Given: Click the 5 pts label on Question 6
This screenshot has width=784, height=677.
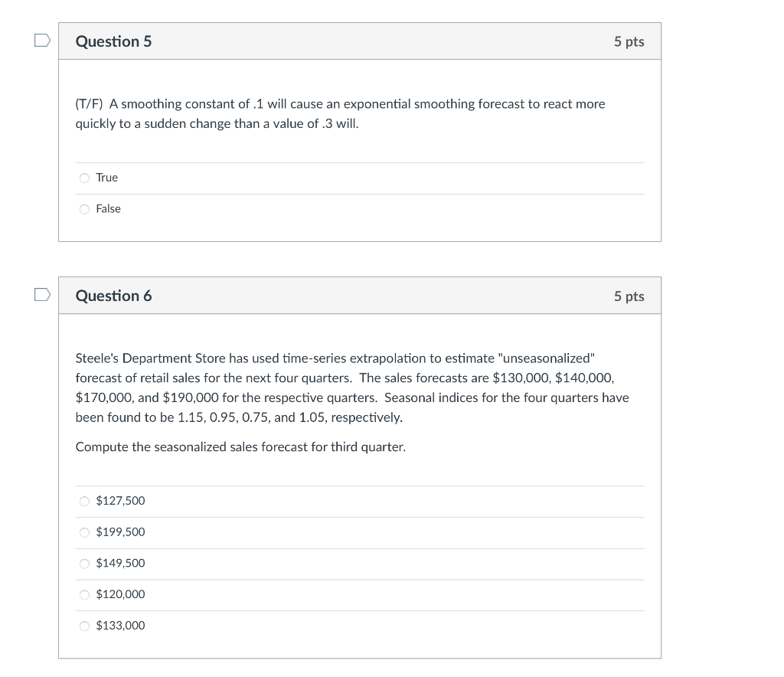Looking at the screenshot, I should tap(629, 296).
